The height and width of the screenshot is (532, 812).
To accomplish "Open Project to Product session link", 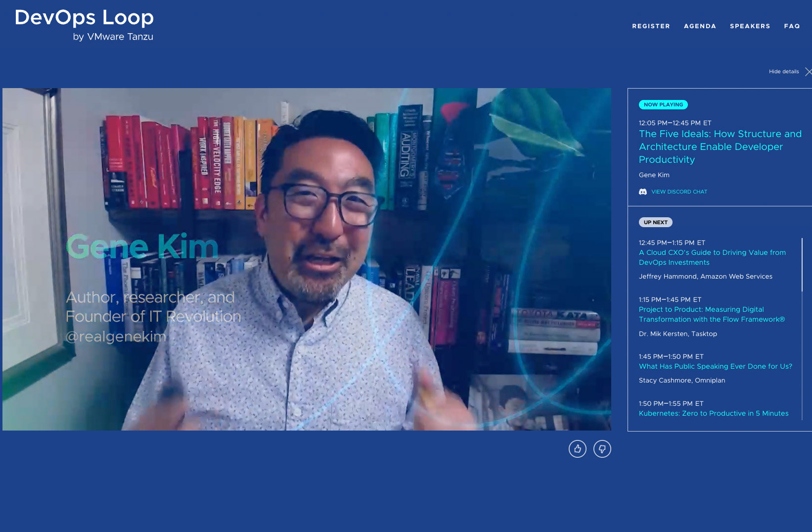I will 712,314.
